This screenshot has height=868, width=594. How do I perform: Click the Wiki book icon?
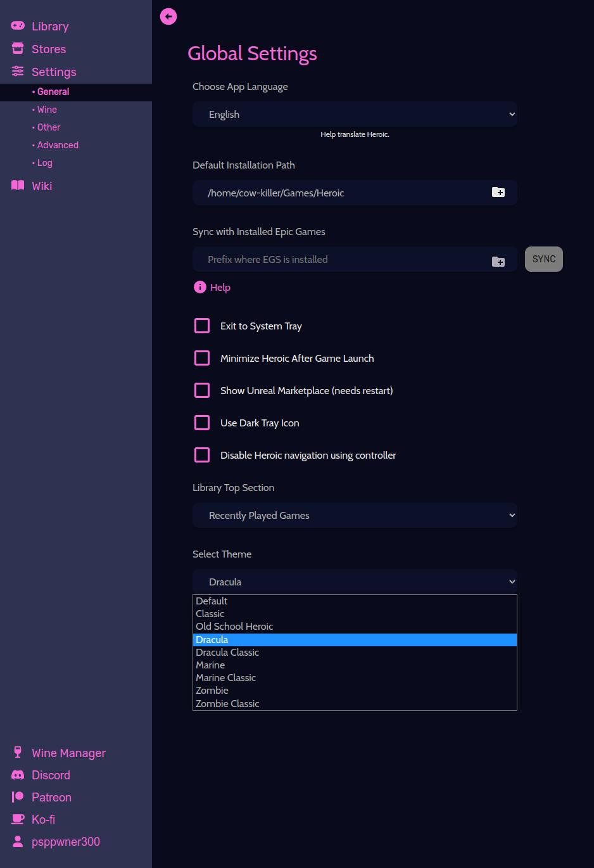coord(18,185)
